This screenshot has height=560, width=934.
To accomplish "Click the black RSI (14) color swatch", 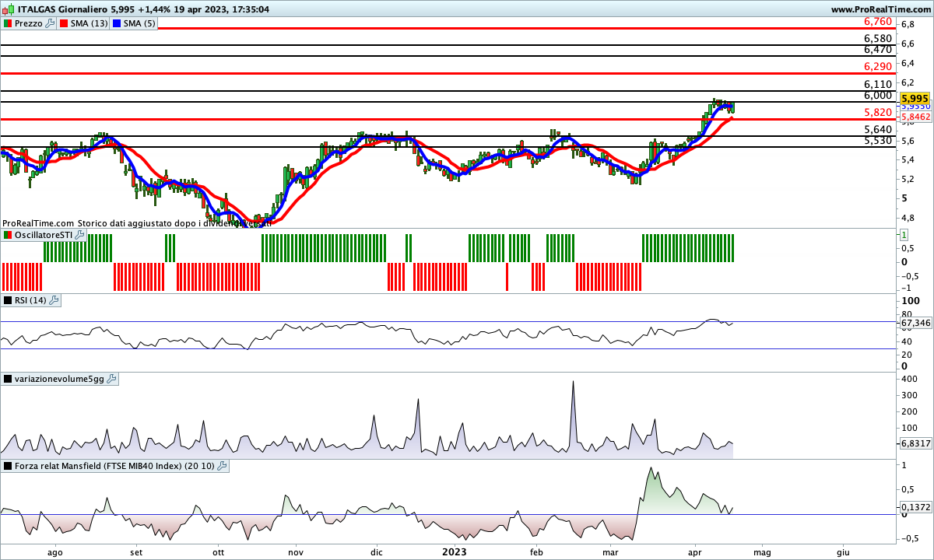I will click(x=8, y=299).
